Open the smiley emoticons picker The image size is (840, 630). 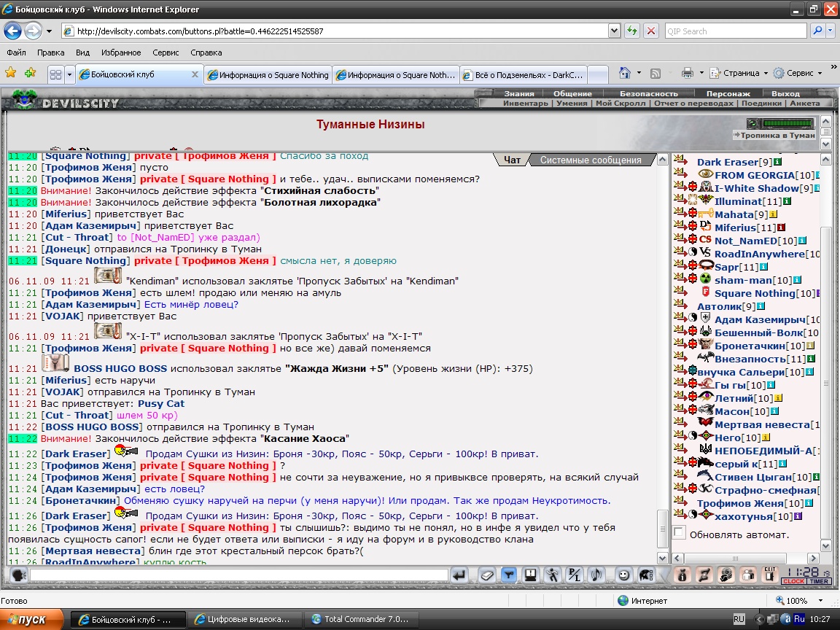click(624, 575)
